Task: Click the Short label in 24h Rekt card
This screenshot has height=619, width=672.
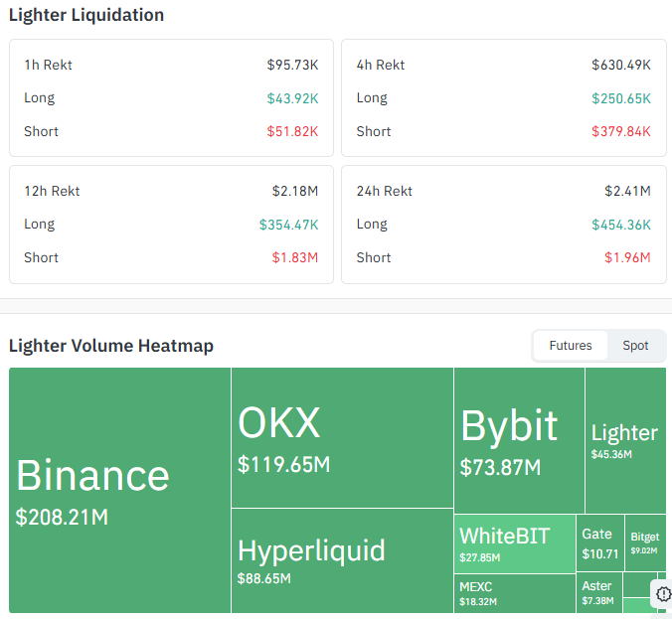Action: click(x=374, y=257)
